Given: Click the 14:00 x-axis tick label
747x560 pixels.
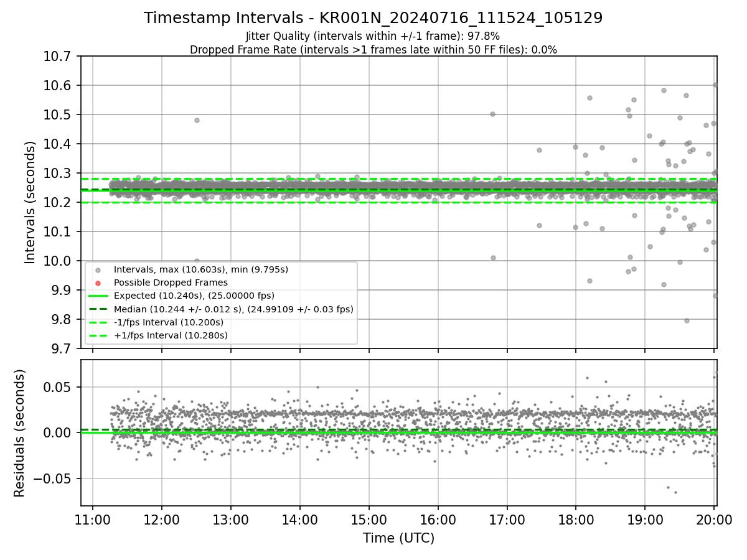Looking at the screenshot, I should pos(300,520).
